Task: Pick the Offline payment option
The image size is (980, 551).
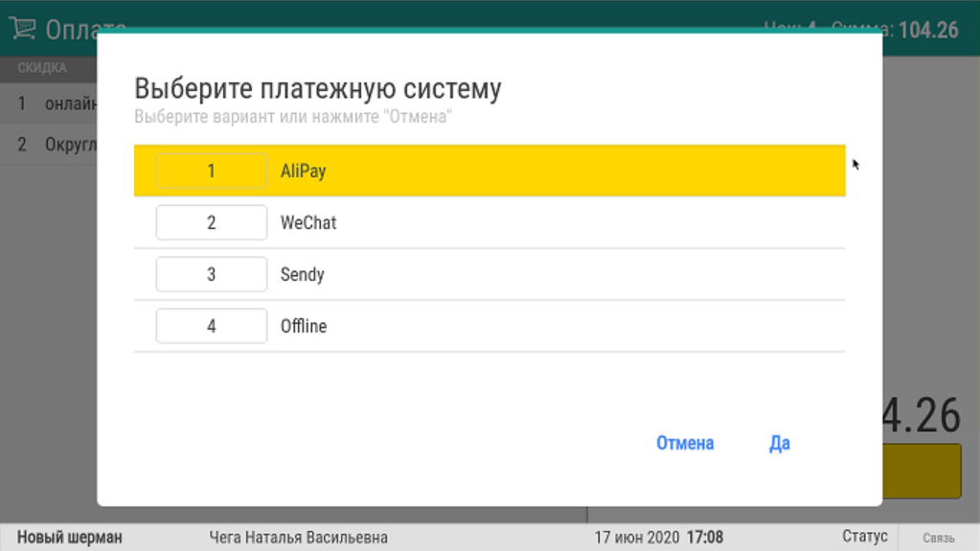Action: (x=490, y=327)
